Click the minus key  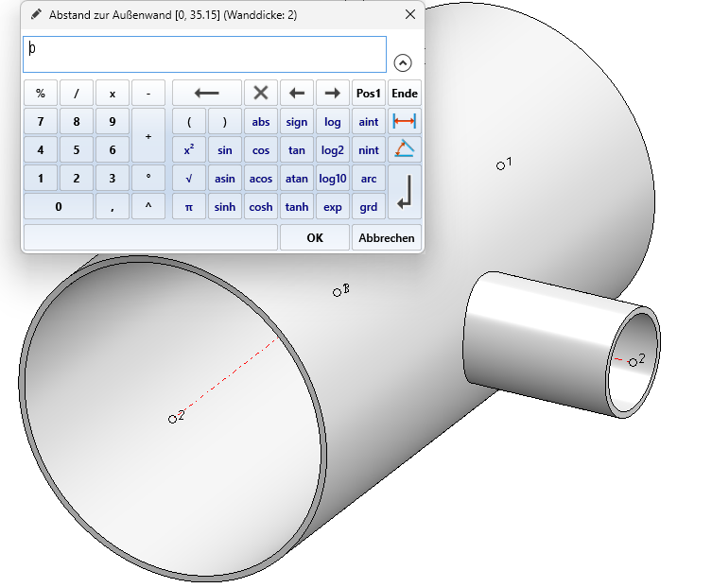(148, 93)
